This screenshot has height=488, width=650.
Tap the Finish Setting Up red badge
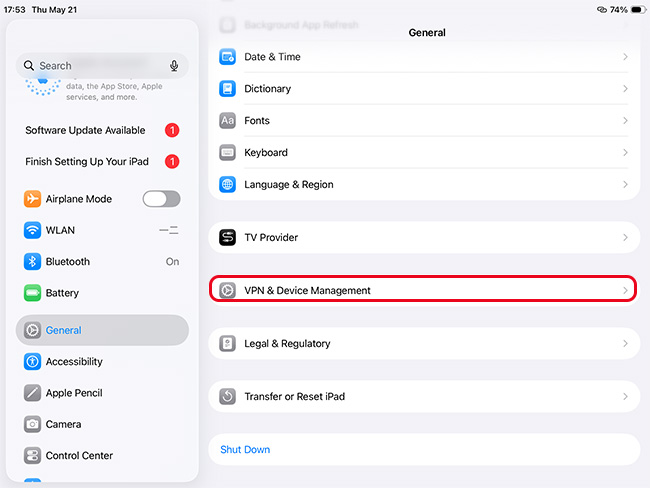pos(172,161)
